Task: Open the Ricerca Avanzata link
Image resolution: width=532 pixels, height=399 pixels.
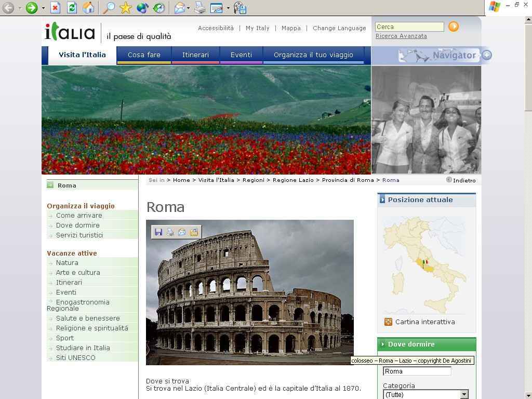Action: [x=401, y=36]
